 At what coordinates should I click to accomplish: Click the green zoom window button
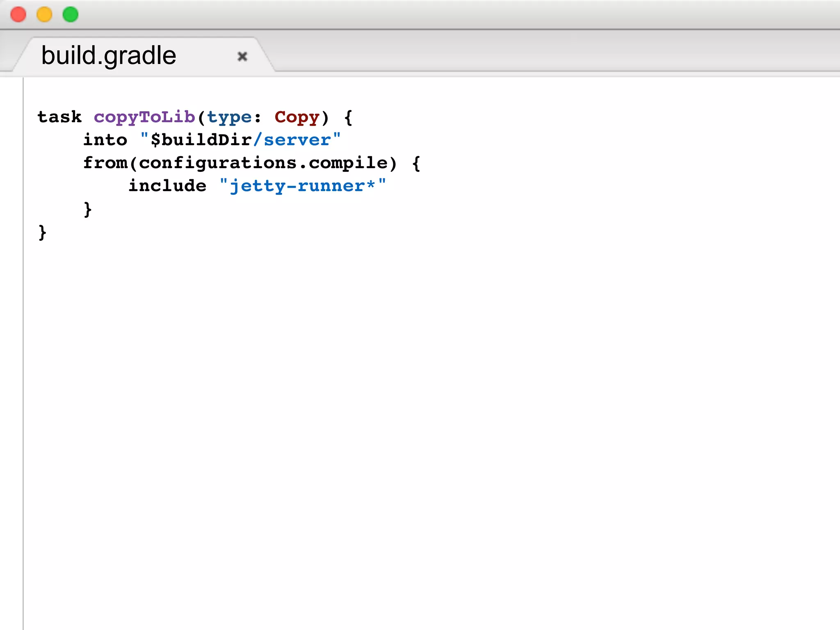tap(71, 15)
